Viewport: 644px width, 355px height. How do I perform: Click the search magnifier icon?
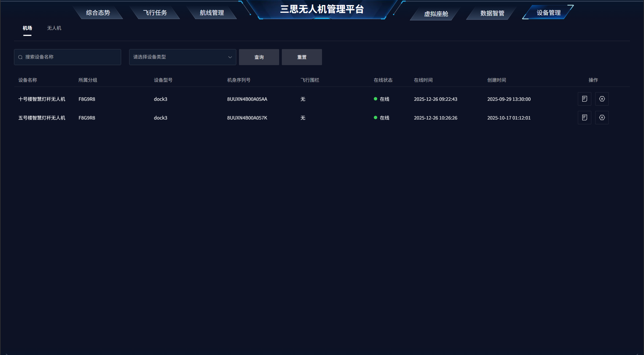point(20,57)
